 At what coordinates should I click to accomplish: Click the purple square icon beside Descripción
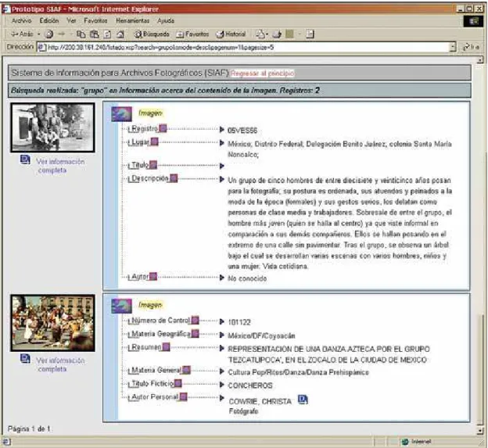[174, 178]
